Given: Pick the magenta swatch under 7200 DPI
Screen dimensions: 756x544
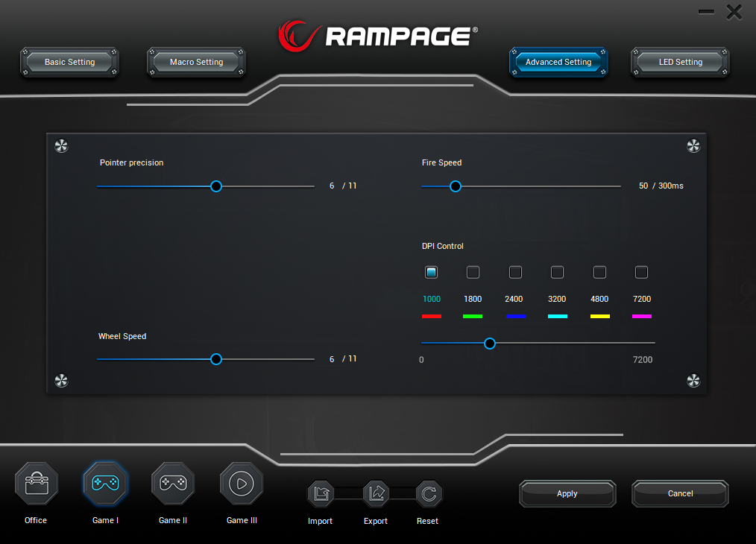Looking at the screenshot, I should coord(642,316).
